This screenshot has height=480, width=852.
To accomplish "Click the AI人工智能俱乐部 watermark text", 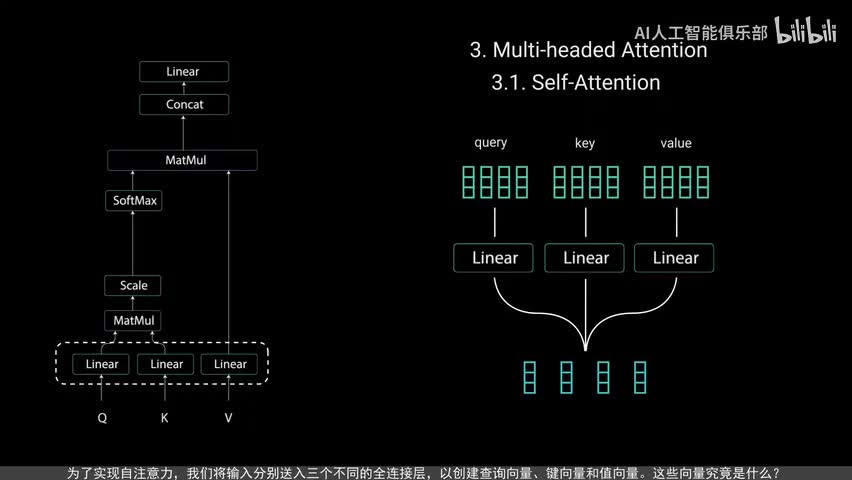I will coord(700,33).
